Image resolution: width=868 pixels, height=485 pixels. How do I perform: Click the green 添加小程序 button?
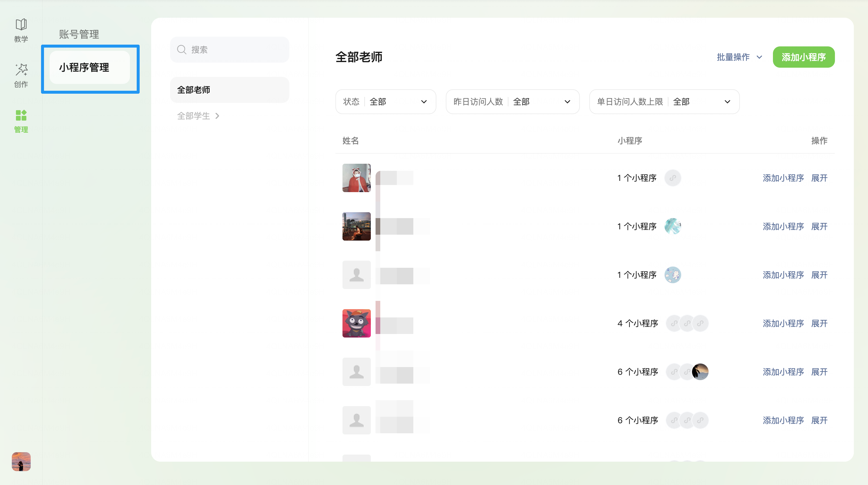click(803, 57)
